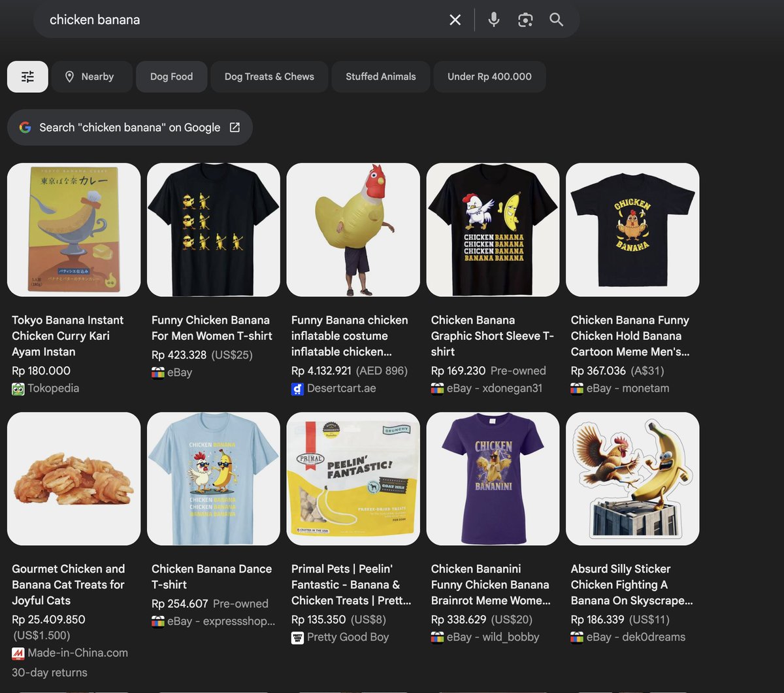This screenshot has height=693, width=784.
Task: Click the Rp 180.000 price
Action: point(41,371)
